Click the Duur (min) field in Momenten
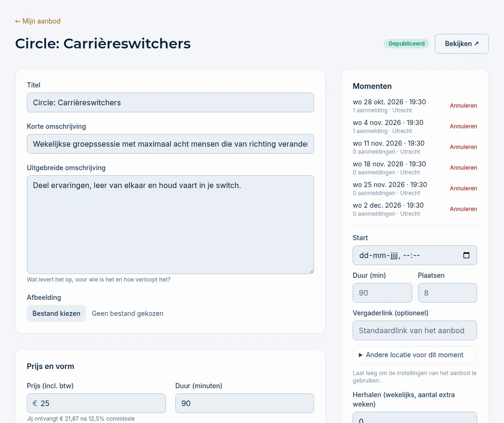 (x=382, y=293)
